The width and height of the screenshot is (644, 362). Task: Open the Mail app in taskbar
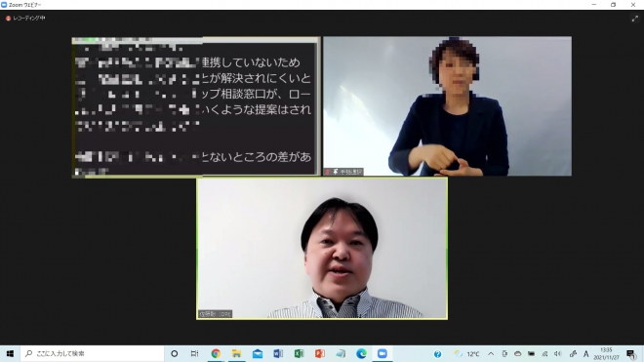258,353
